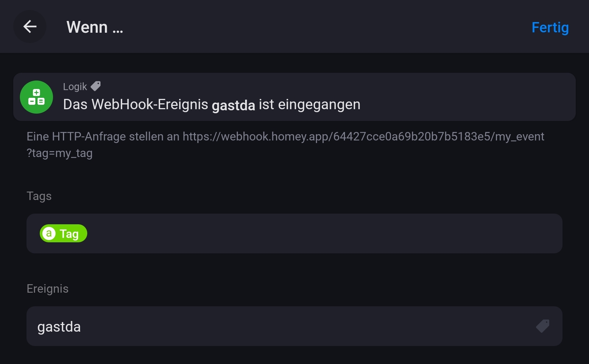Click the Tags section label
Image resolution: width=589 pixels, height=364 pixels.
click(39, 196)
